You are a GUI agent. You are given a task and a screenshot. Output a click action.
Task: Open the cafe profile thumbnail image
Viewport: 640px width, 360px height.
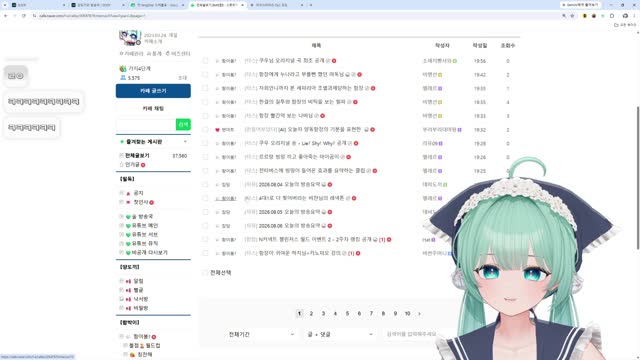coord(130,38)
